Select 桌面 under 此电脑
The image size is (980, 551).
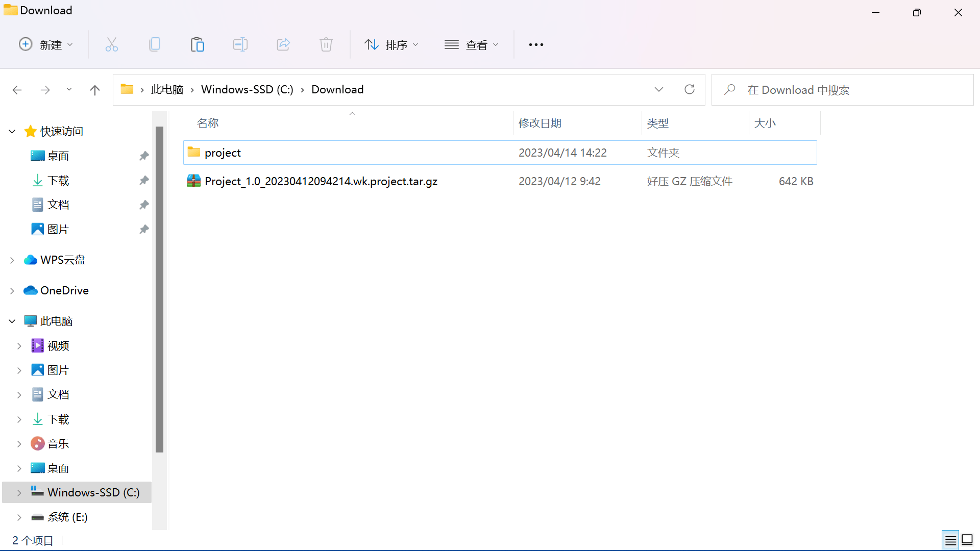58,468
